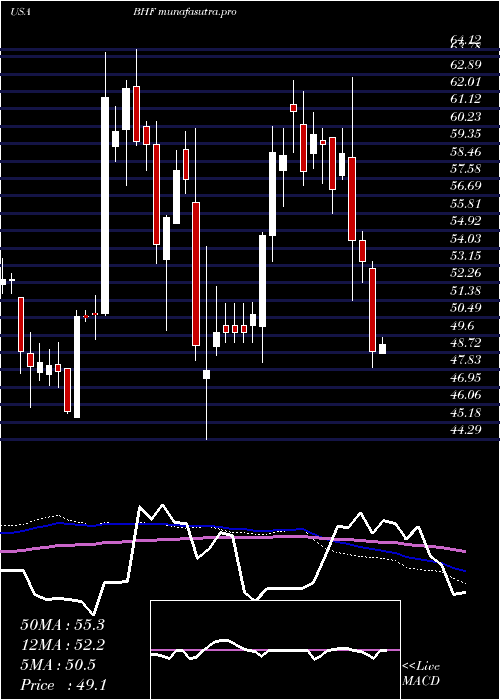Select the 12MA : 52.2 readout
Viewport: 500px width, 700px height.
62,645
